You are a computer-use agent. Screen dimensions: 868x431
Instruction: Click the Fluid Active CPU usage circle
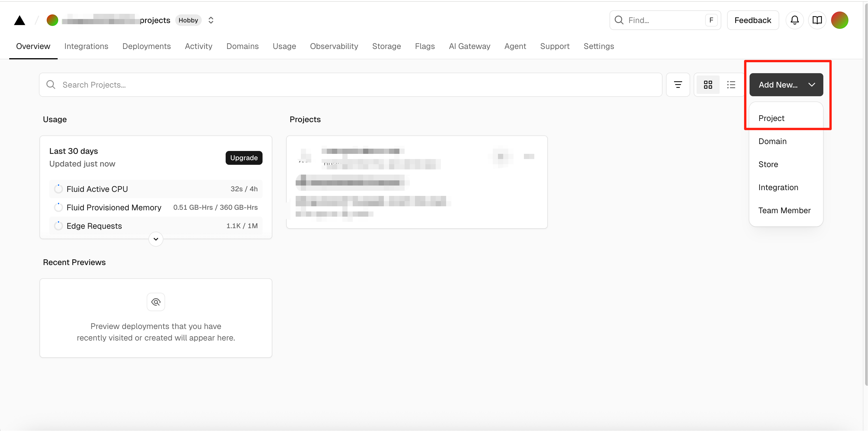(58, 189)
